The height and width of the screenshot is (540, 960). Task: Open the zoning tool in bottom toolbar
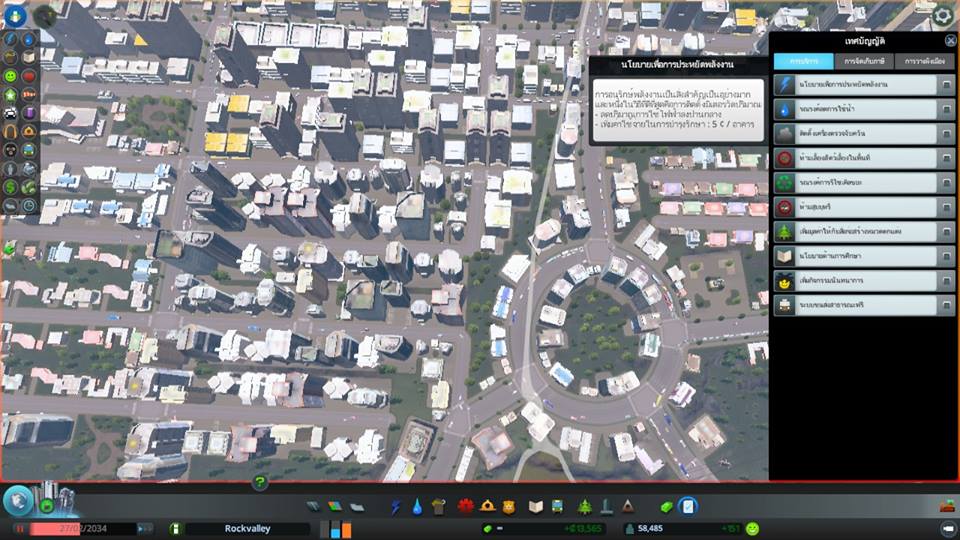click(334, 506)
